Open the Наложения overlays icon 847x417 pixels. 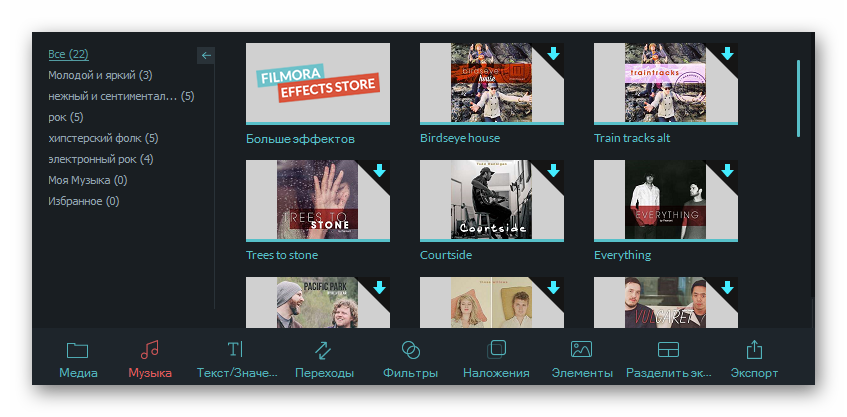tap(496, 350)
